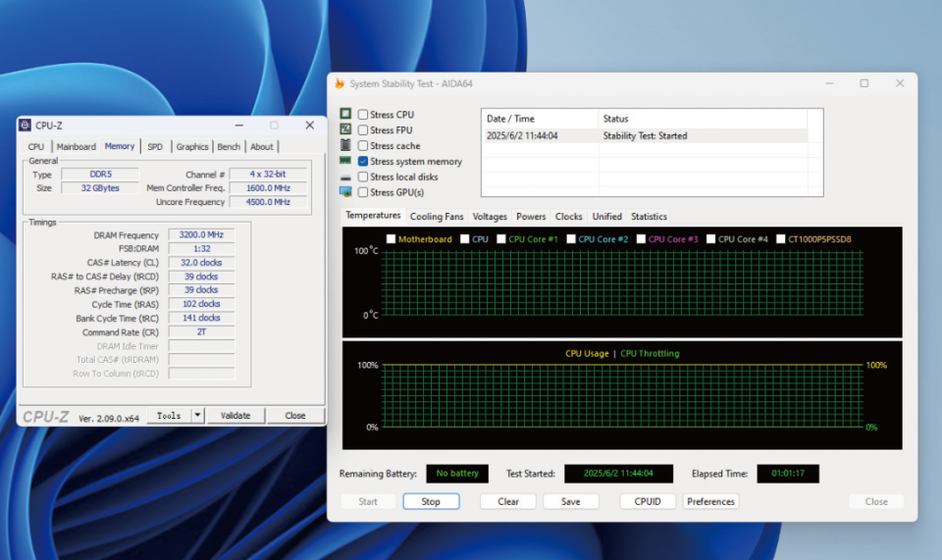This screenshot has height=560, width=942.
Task: Open the Bench tab in CPU-Z
Action: (x=229, y=146)
